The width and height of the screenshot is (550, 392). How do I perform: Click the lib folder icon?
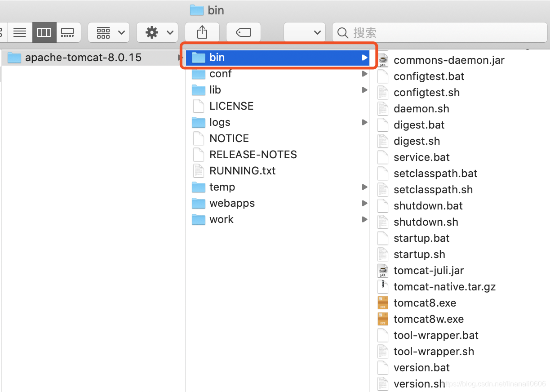199,90
